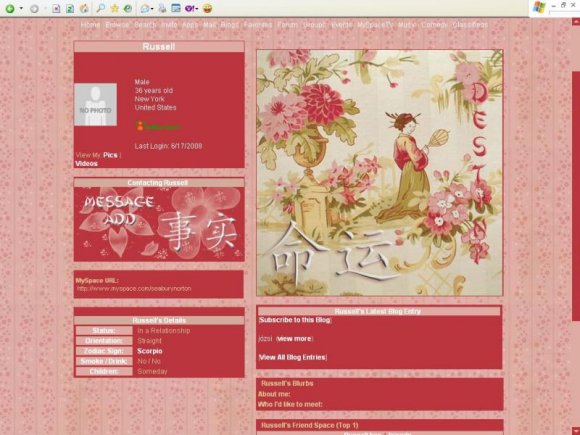This screenshot has width=580, height=435.
Task: Click view more on blog entry
Action: (x=294, y=338)
